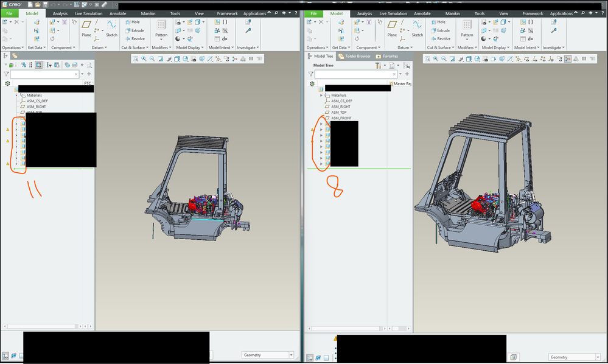The image size is (608, 364).
Task: Click model tree search field in left window
Action: pos(44,74)
